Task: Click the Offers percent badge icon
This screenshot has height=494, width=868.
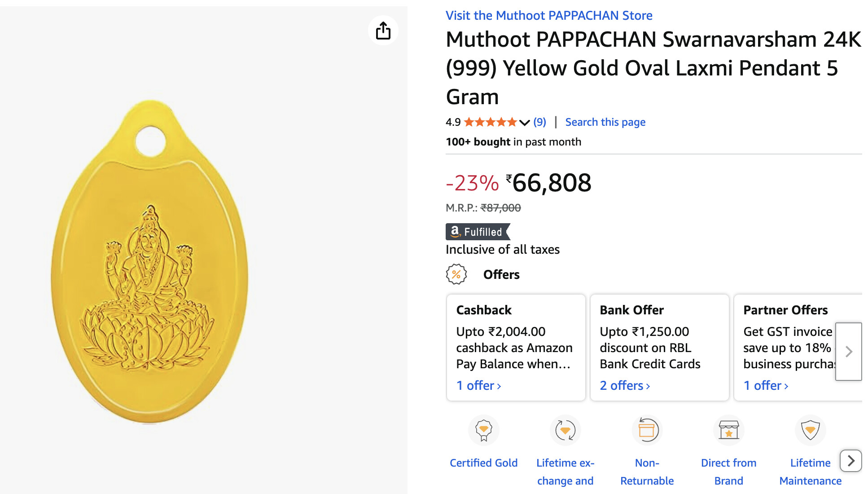Action: 456,274
